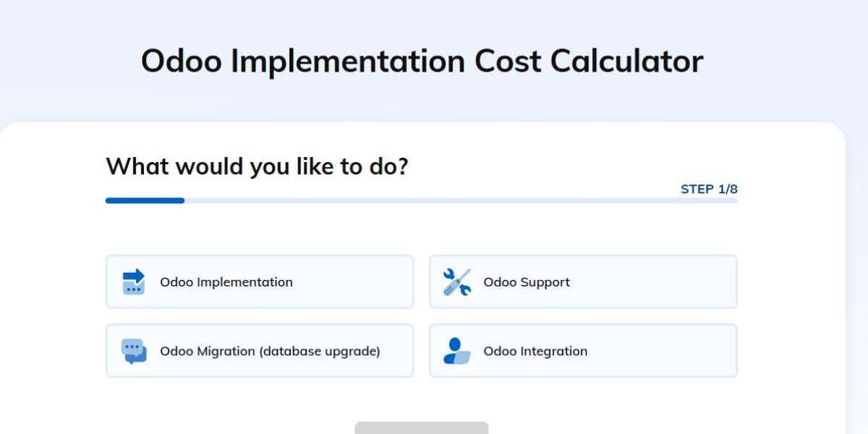Click the gray button below the options

422,427
